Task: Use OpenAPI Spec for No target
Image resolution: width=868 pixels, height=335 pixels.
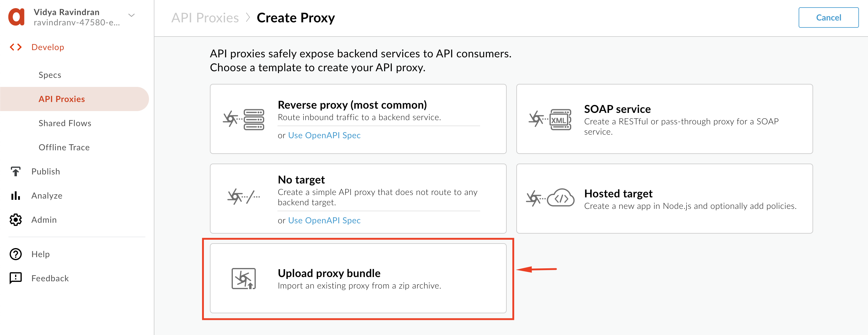Action: [324, 220]
